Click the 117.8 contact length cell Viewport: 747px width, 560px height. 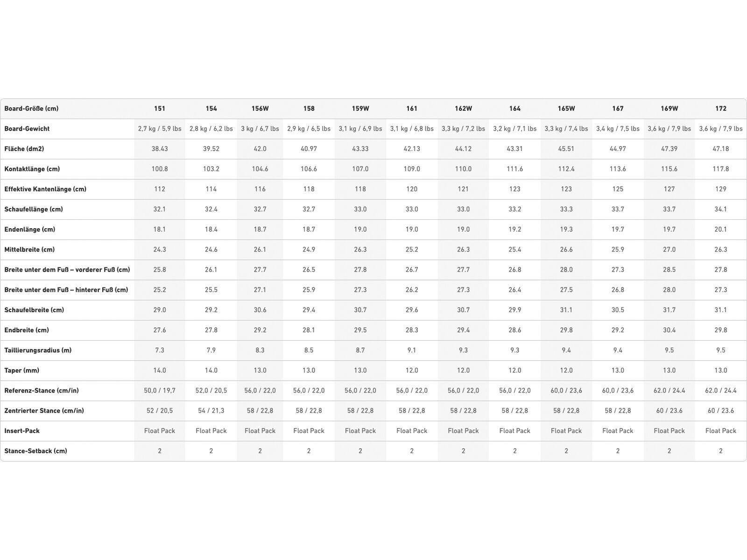click(x=721, y=169)
